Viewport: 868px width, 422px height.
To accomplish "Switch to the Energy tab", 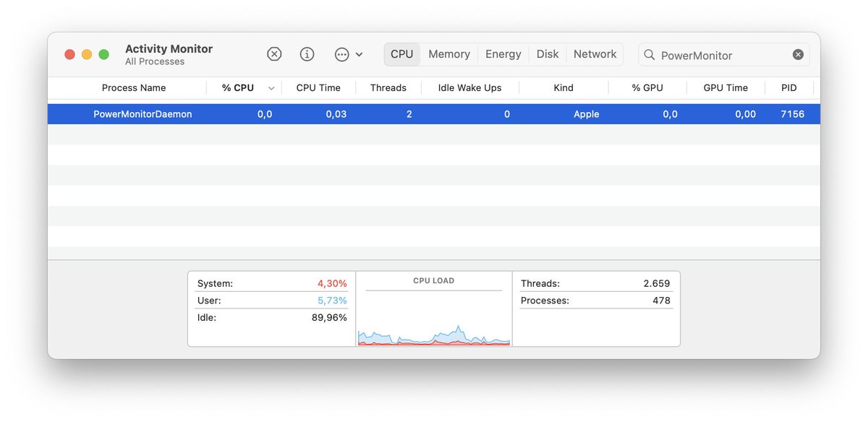I will click(503, 54).
